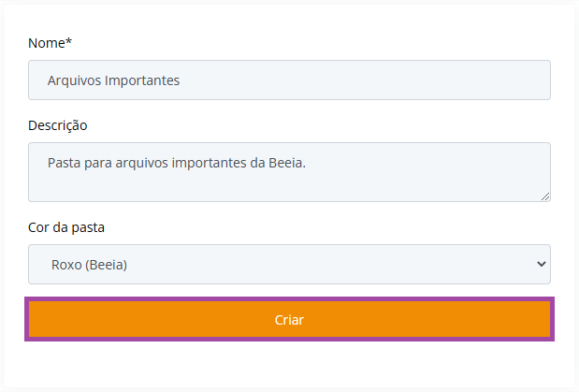579x392 pixels.
Task: Click the Descrição label
Action: [58, 125]
